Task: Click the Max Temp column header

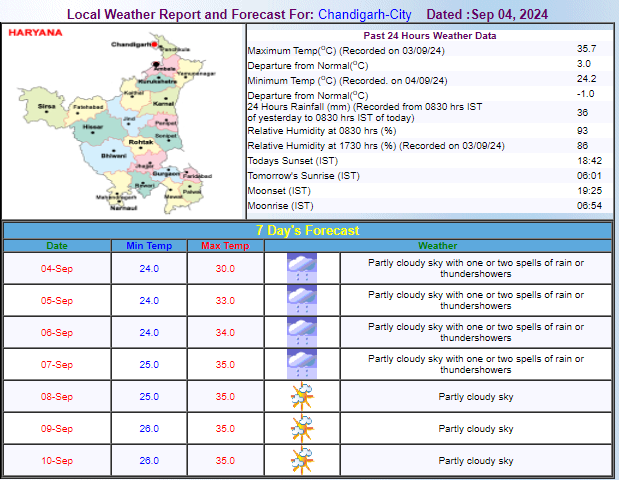Action: (224, 246)
